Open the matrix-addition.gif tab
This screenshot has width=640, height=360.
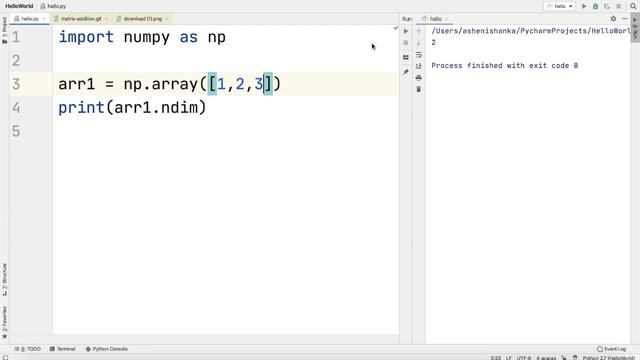[x=81, y=19]
